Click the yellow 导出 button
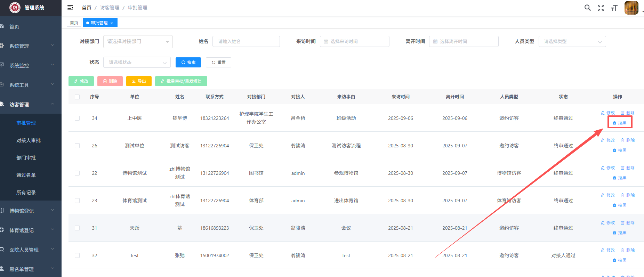This screenshot has height=277, width=644. (139, 81)
